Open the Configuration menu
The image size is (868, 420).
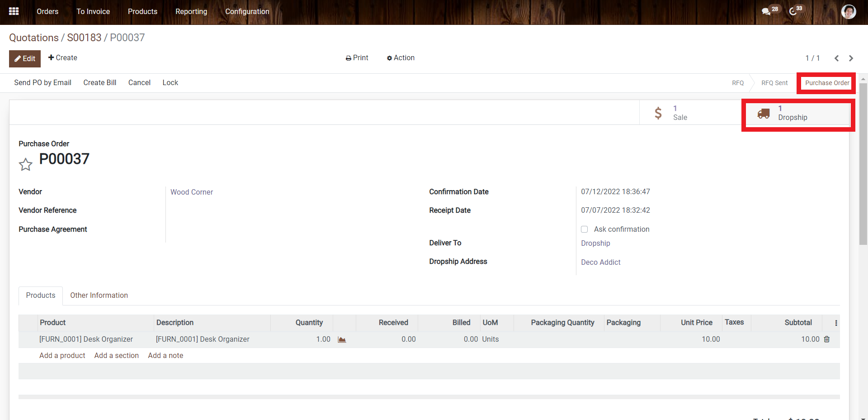[247, 11]
